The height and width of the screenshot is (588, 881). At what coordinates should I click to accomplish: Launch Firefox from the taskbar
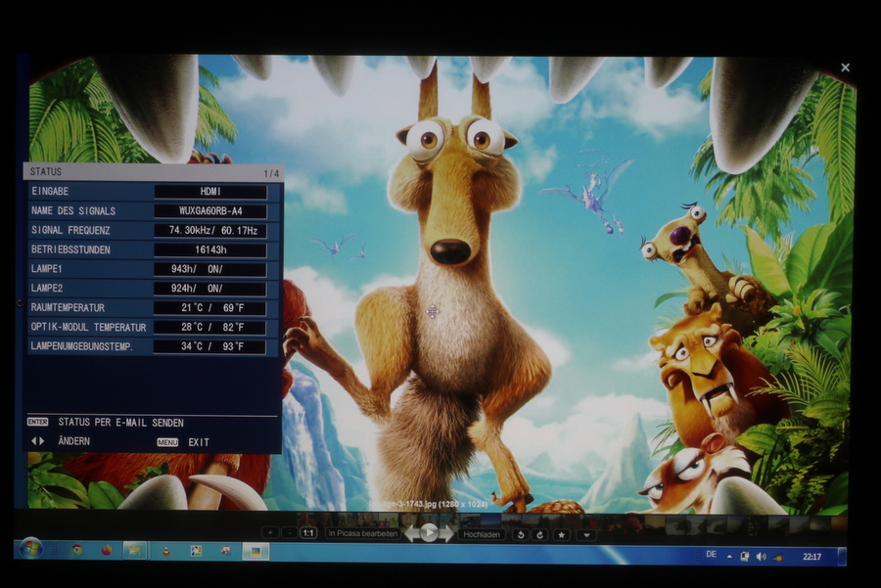106,550
